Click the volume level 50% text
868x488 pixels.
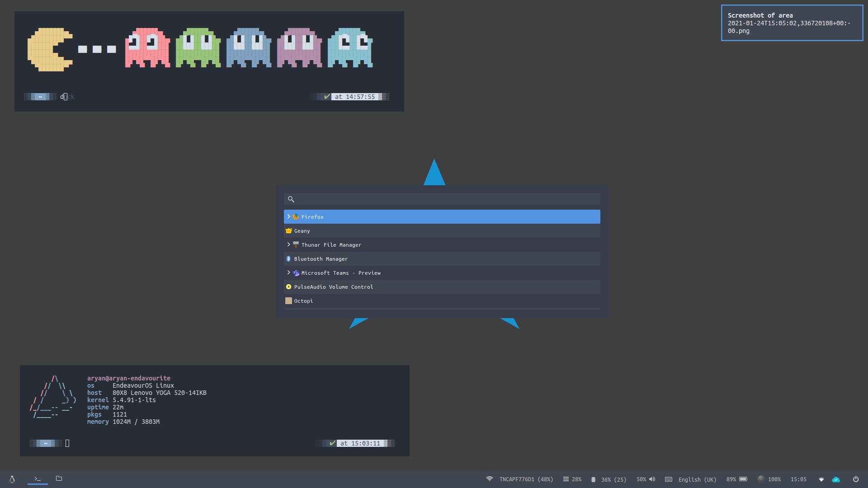pos(641,479)
